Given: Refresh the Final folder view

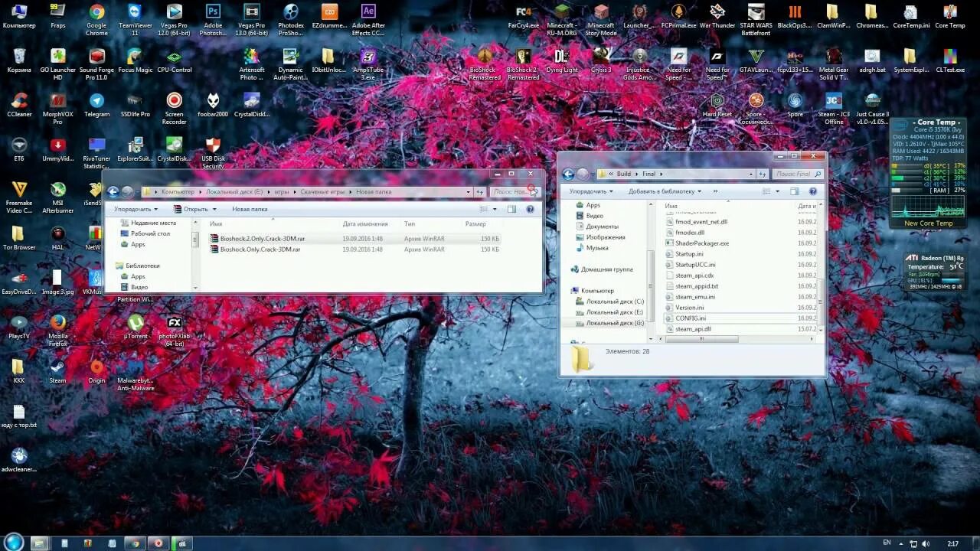Looking at the screenshot, I should click(763, 174).
